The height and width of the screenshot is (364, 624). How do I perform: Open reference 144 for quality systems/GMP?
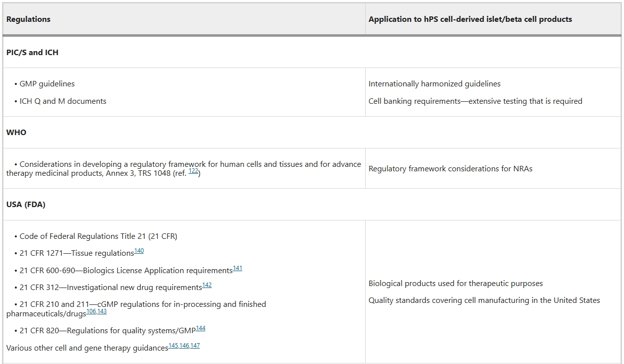coord(200,328)
